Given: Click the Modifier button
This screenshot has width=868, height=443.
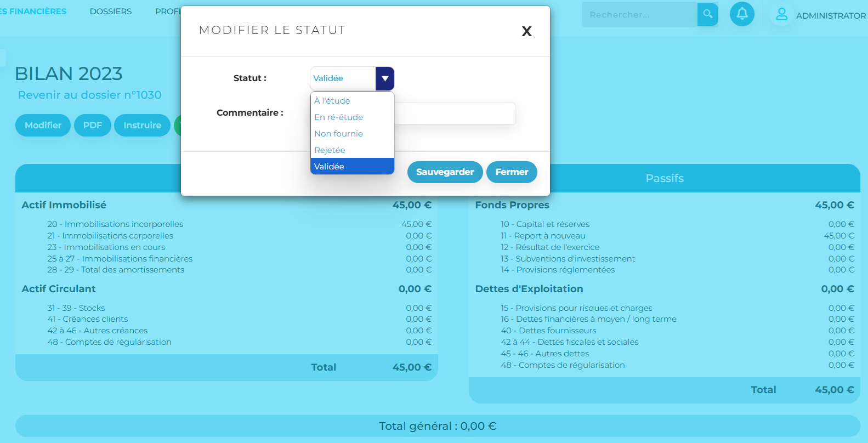Looking at the screenshot, I should coord(43,126).
